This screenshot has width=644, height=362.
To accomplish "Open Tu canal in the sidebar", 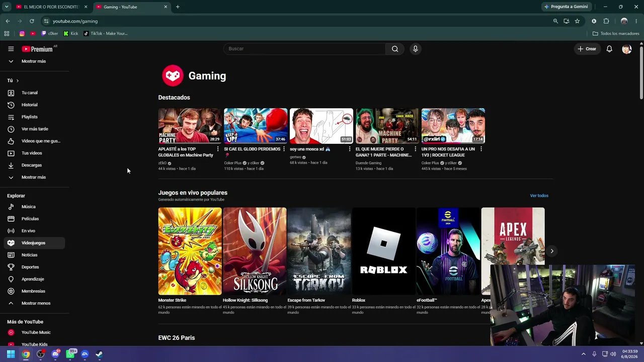I will tap(34, 93).
